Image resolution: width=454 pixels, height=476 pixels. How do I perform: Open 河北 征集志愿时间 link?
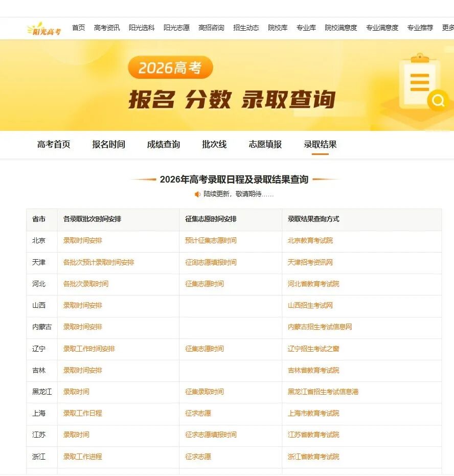click(204, 284)
